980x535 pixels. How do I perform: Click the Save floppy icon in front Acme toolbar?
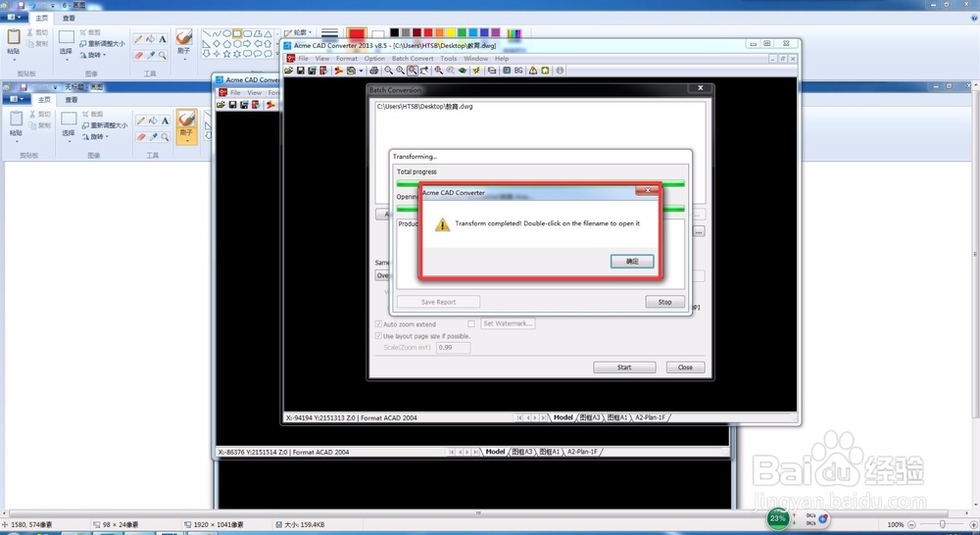pyautogui.click(x=301, y=71)
